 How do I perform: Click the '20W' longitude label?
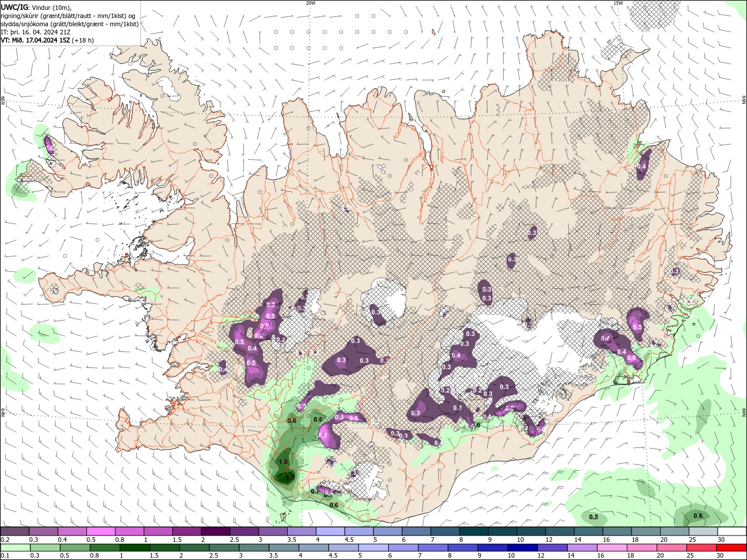pos(310,3)
